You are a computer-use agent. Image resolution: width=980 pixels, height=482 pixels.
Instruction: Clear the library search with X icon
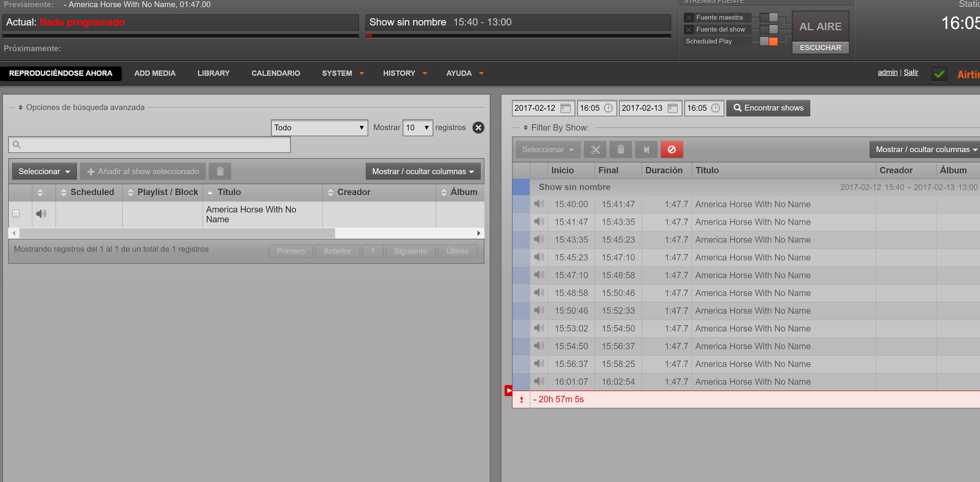[x=478, y=128]
